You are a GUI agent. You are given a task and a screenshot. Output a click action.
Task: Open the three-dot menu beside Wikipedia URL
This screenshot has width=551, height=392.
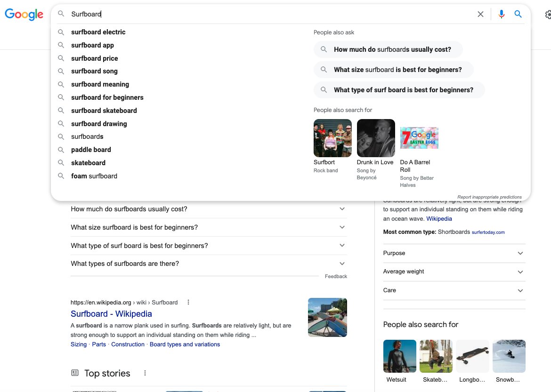(188, 302)
